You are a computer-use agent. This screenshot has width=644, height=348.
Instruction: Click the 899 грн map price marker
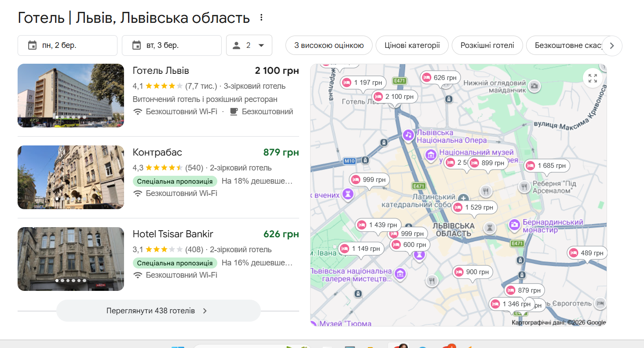coord(488,163)
